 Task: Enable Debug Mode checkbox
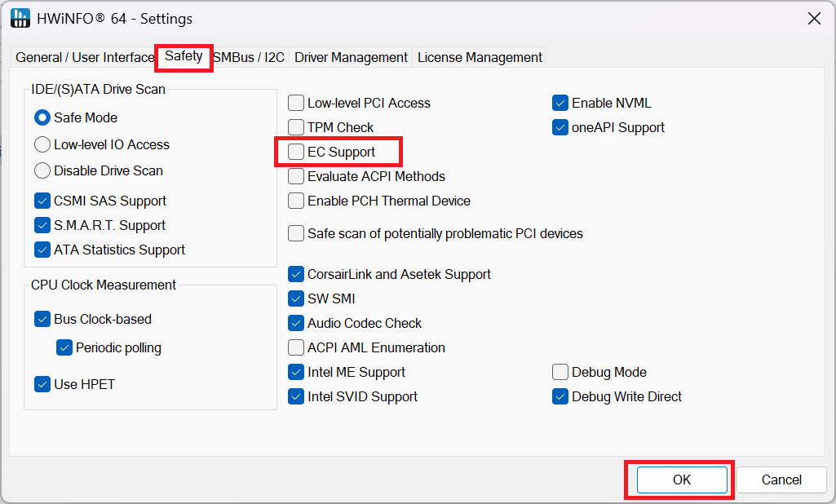pos(560,372)
